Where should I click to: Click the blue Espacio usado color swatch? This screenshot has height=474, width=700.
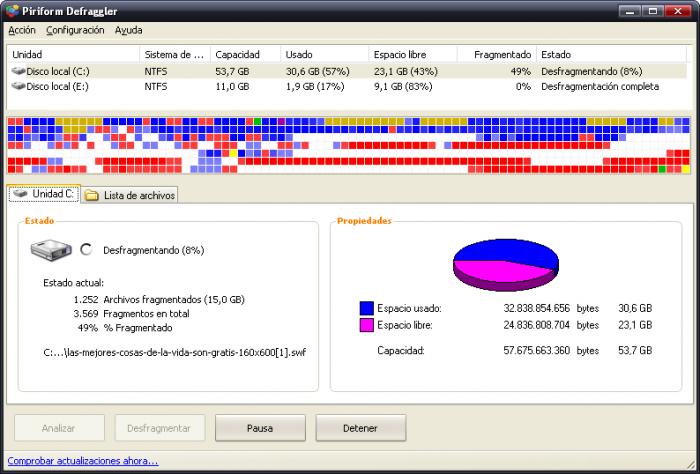[367, 308]
